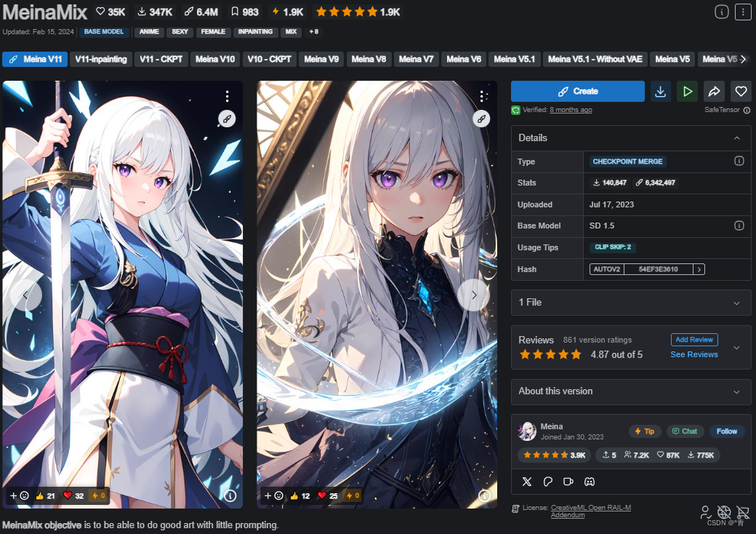Click the blue Create button
Viewport: 756px width, 534px height.
click(578, 91)
